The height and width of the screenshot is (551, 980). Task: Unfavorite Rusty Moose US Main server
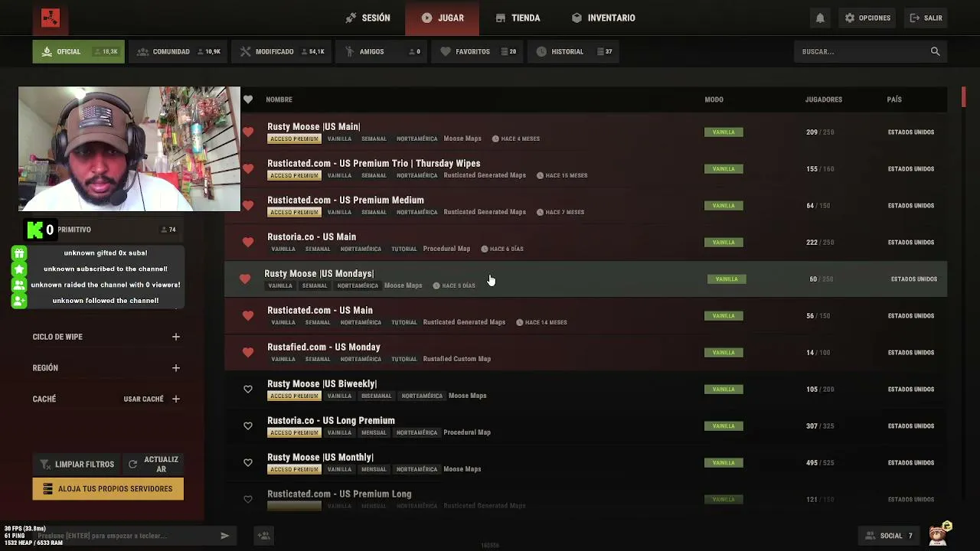[x=248, y=132]
